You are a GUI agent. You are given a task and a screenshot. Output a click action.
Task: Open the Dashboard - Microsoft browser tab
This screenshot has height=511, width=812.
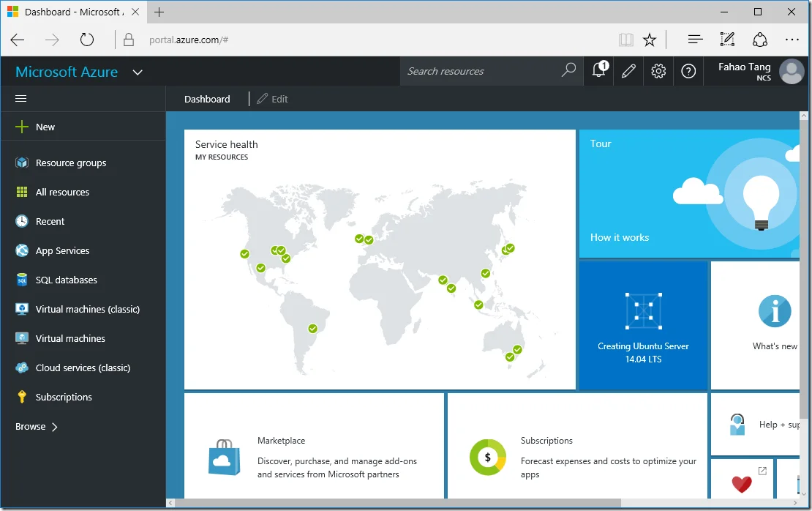[x=73, y=12]
